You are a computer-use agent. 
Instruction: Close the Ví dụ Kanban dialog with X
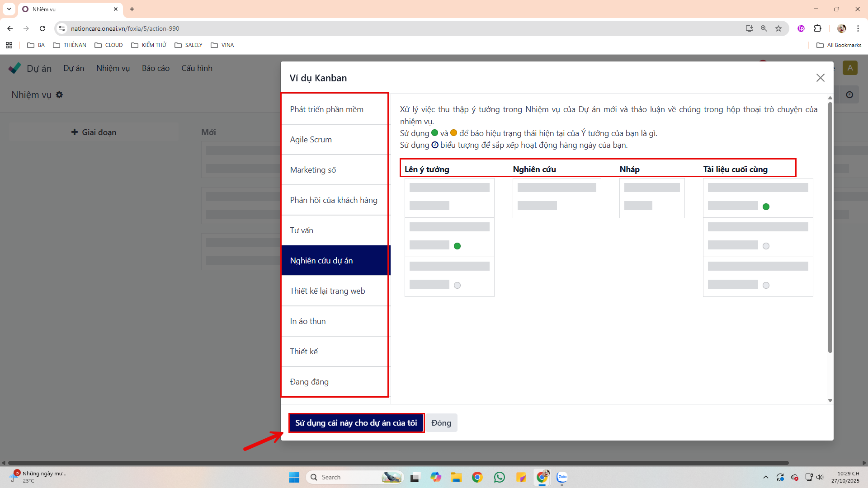pos(820,78)
